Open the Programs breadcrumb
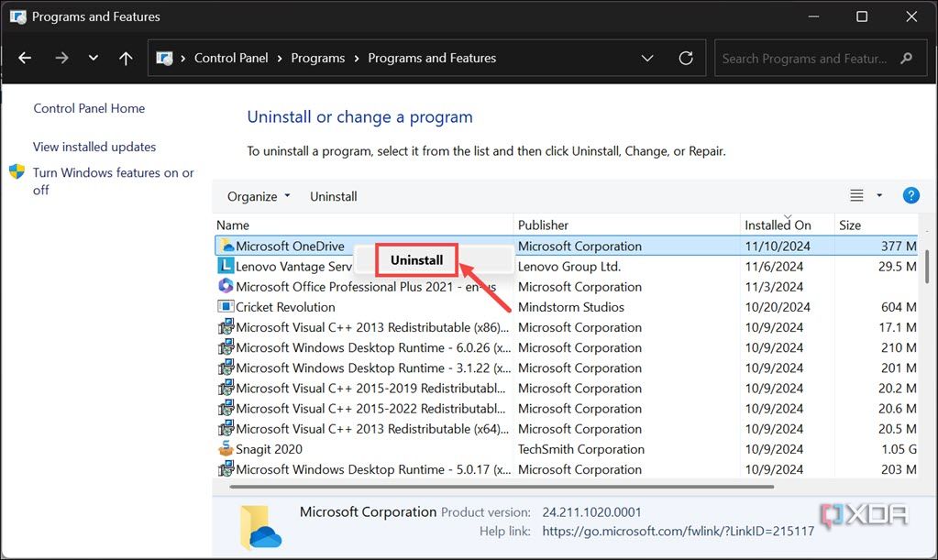The image size is (938, 560). point(317,58)
